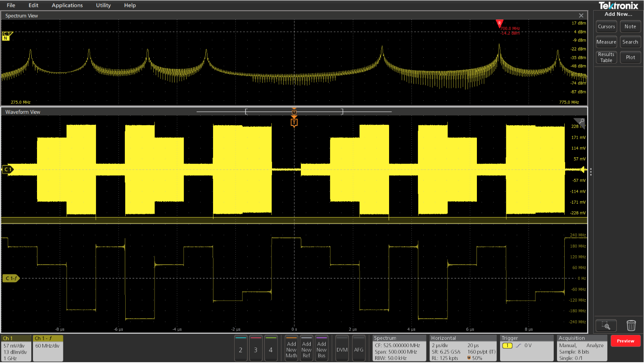This screenshot has width=644, height=363.
Task: Click the red reference marker in Spectrum View
Action: 499,23
